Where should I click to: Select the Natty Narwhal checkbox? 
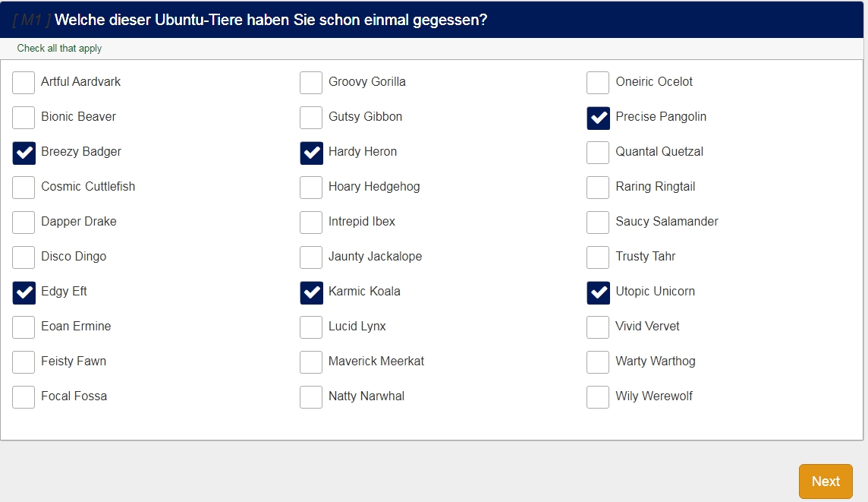(311, 396)
